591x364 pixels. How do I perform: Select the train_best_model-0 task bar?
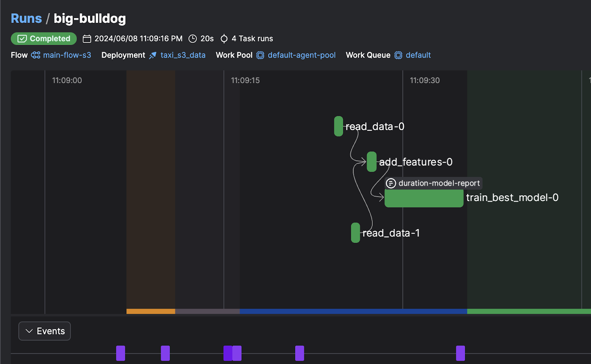point(424,198)
